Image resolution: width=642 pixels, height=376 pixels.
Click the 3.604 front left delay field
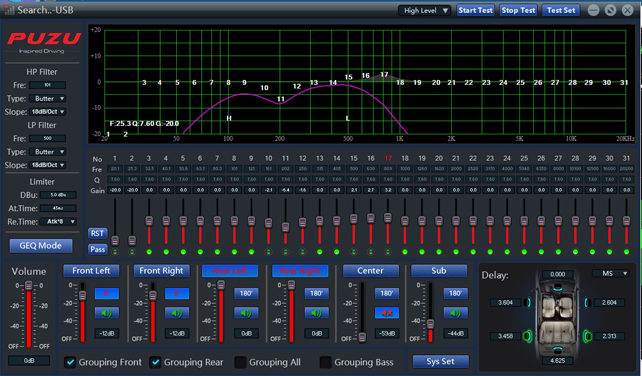505,303
